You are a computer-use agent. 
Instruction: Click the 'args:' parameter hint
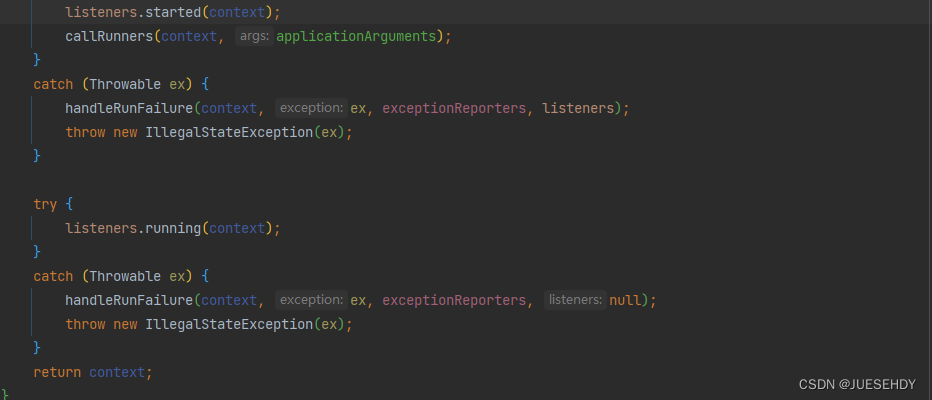pyautogui.click(x=254, y=36)
